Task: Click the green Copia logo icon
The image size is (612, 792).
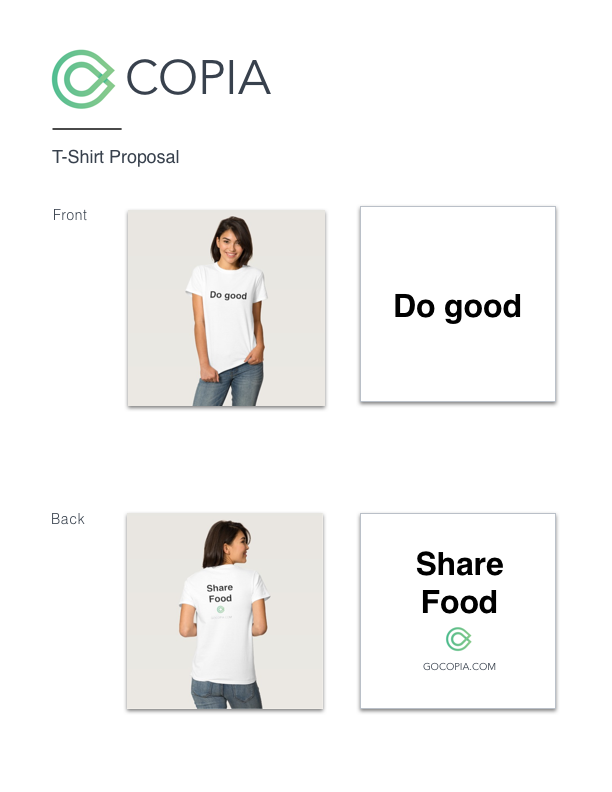Action: [x=83, y=79]
